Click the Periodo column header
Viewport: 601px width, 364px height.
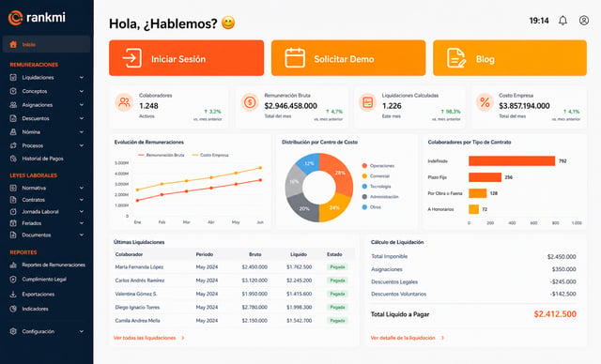[205, 254]
